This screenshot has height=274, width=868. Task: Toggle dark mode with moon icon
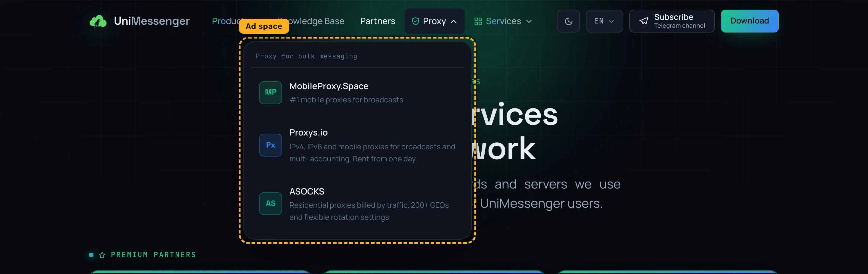click(568, 21)
